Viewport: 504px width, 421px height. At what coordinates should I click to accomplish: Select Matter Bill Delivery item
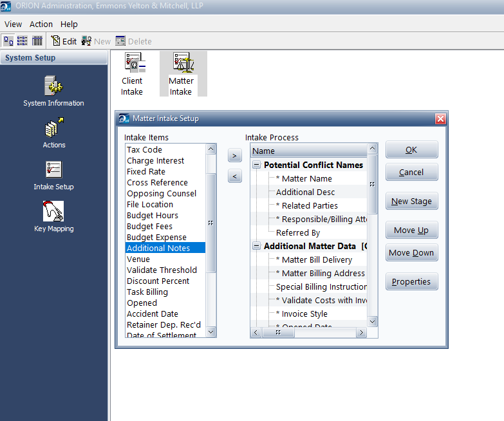(314, 259)
